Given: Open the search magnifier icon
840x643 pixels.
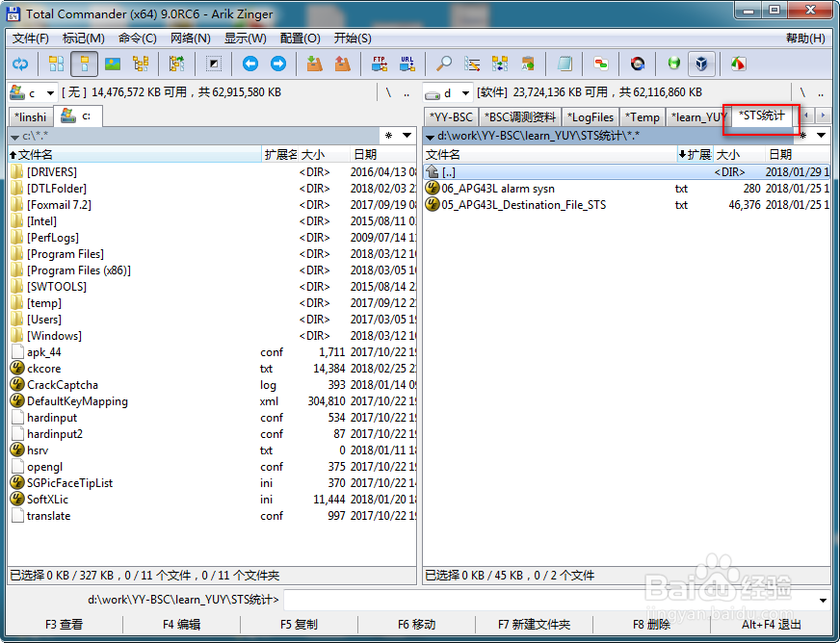Looking at the screenshot, I should [x=443, y=64].
